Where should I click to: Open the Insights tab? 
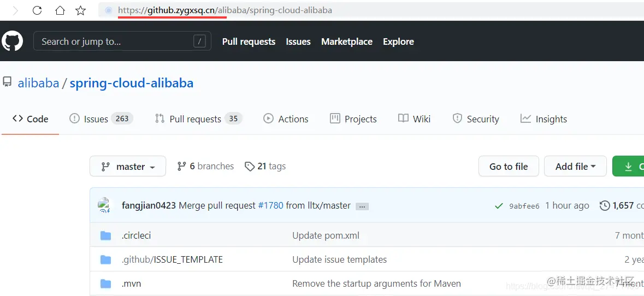(x=544, y=119)
